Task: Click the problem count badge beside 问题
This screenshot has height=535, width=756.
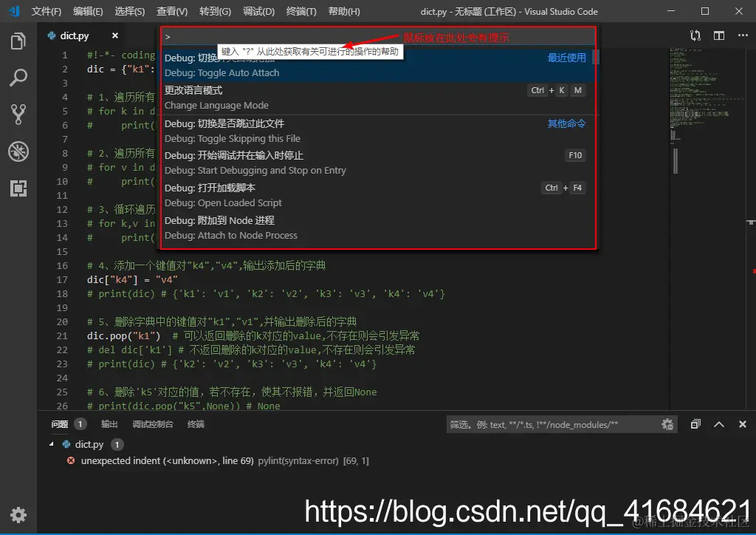Action: coord(80,424)
